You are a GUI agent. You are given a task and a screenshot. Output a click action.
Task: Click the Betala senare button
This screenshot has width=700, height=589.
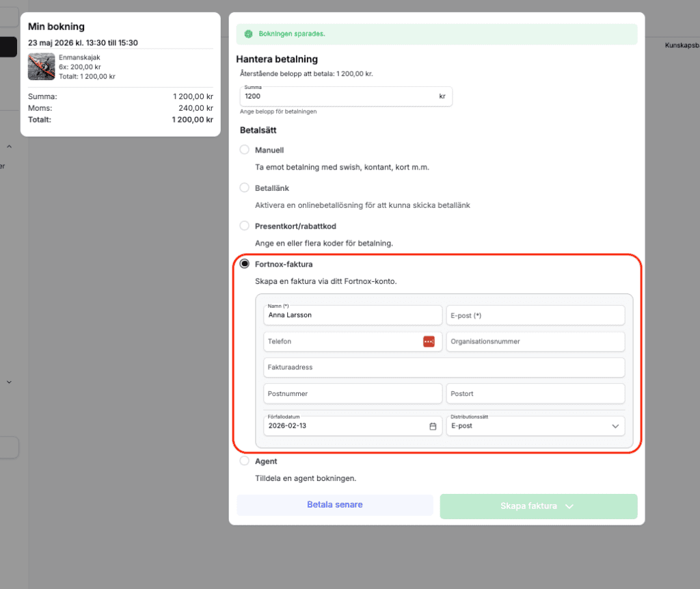pyautogui.click(x=335, y=505)
